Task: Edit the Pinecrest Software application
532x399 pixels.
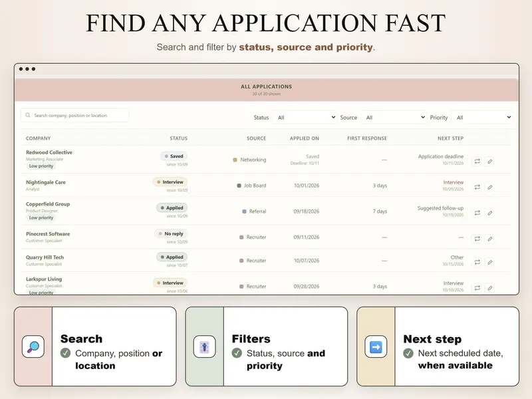Action: [490, 239]
